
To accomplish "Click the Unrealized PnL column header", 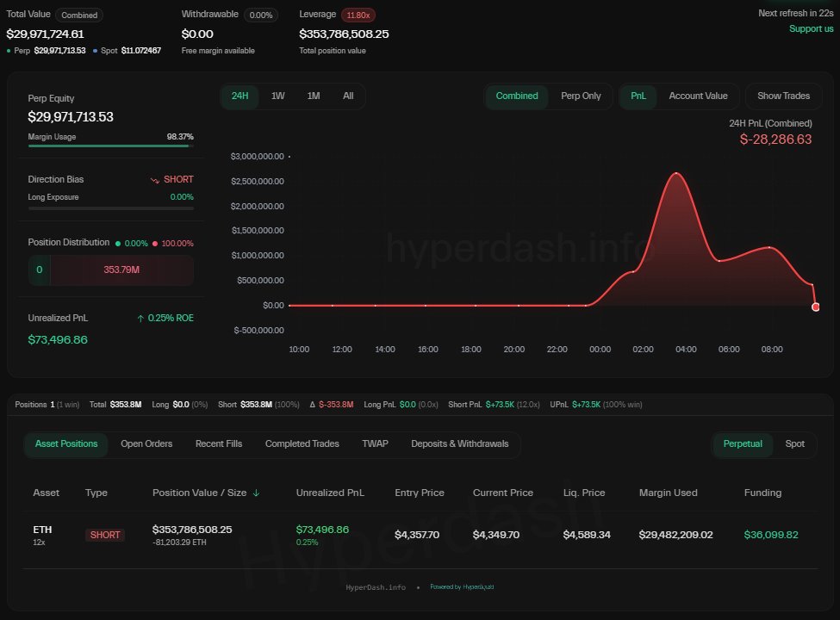I will point(330,493).
